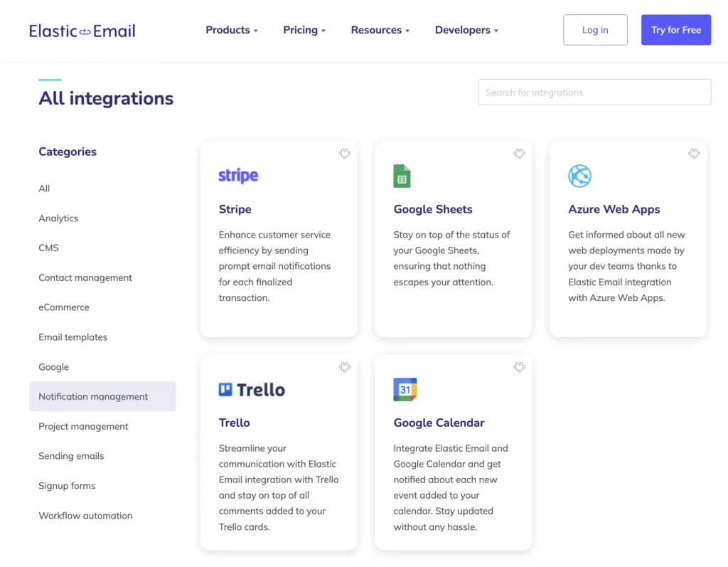The width and height of the screenshot is (728, 567).
Task: Click the Log in button
Action: (x=595, y=30)
